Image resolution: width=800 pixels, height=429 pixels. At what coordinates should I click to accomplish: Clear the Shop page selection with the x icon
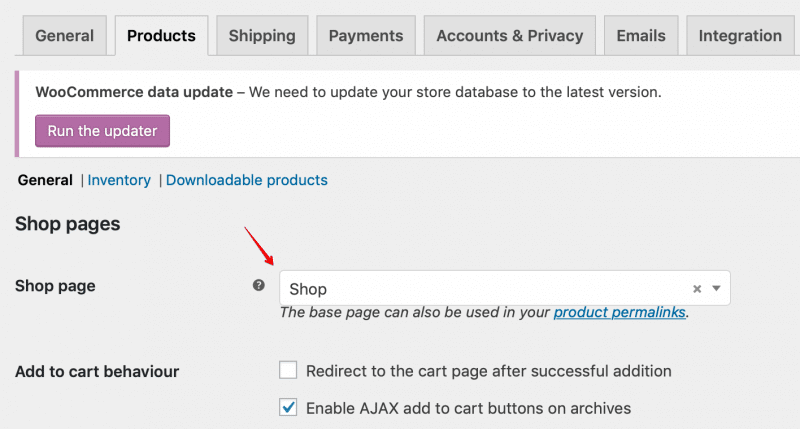point(697,289)
